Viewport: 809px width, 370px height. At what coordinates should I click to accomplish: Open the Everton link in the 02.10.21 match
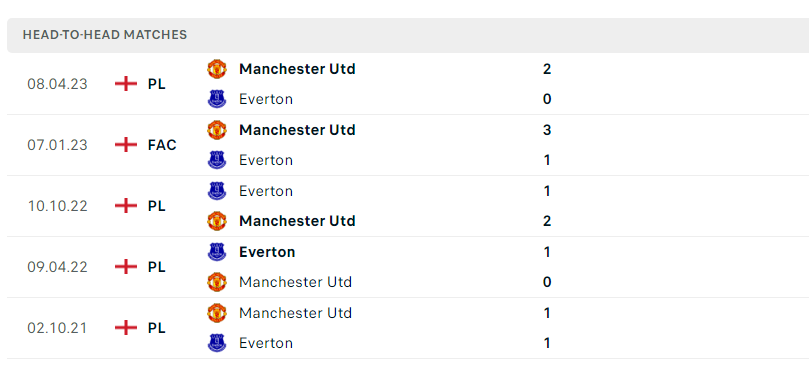(x=266, y=343)
